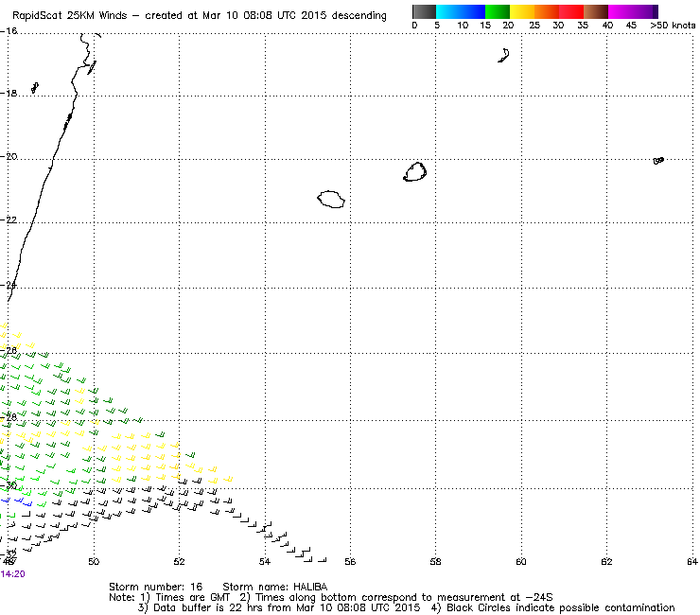Click the 'Storm number: 16' text
The width and height of the screenshot is (700, 615).
click(x=155, y=587)
